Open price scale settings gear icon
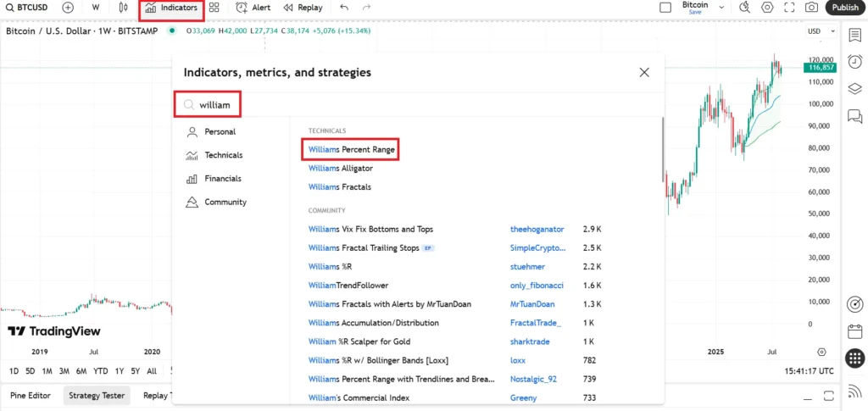The height and width of the screenshot is (411, 868). click(x=821, y=353)
